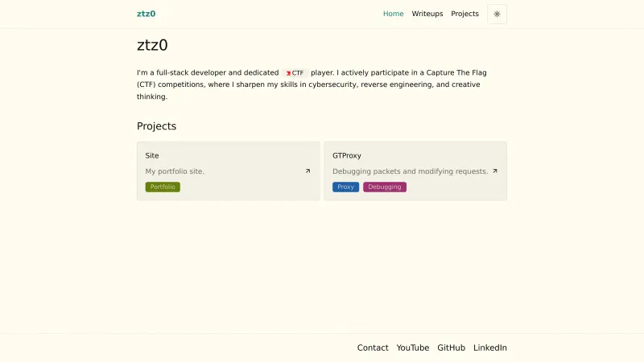The image size is (644, 362).
Task: Select the pink Debugging tag
Action: coord(385,187)
